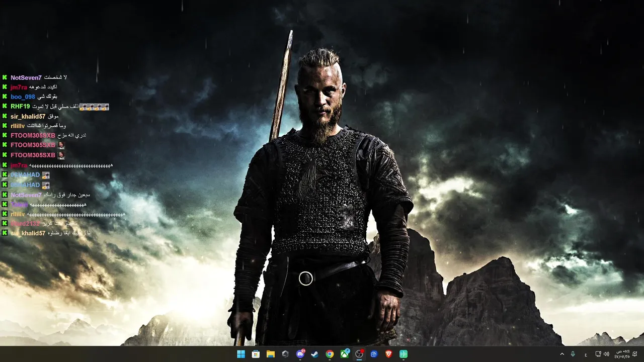Viewport: 644px width, 362px height.
Task: Show hidden system tray icons
Action: pyautogui.click(x=562, y=354)
